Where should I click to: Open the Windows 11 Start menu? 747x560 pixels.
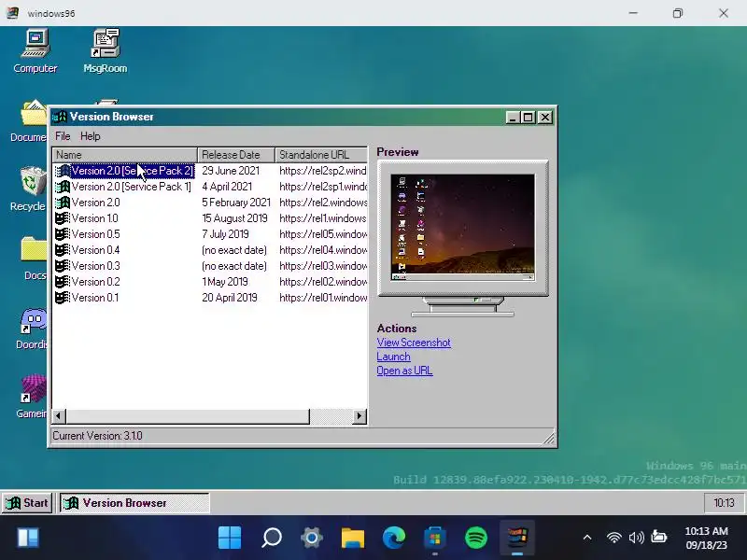230,538
